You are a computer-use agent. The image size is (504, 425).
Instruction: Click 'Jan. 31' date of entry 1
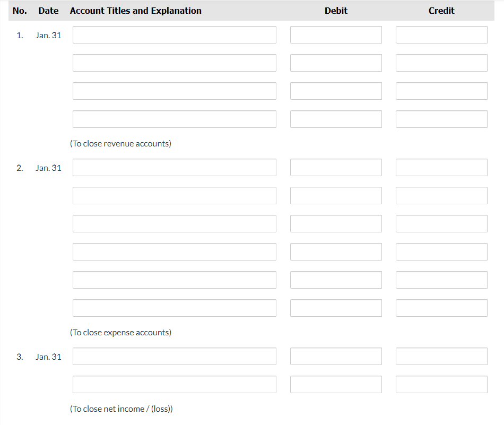(x=48, y=36)
